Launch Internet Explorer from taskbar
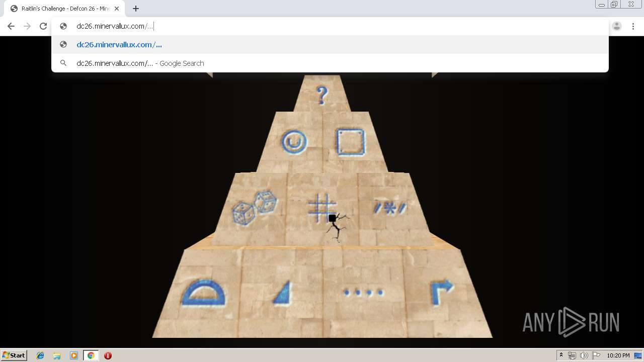The width and height of the screenshot is (644, 362). [x=40, y=355]
